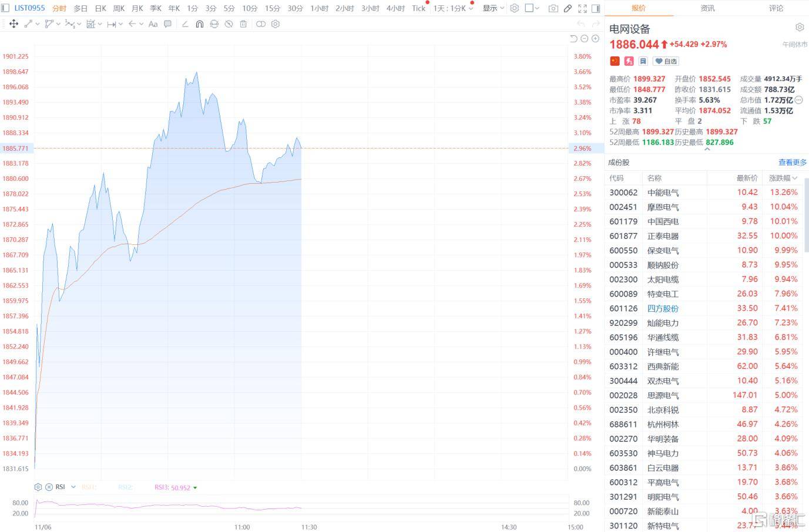The width and height of the screenshot is (809, 532).
Task: Click the China flag market icon
Action: click(615, 61)
